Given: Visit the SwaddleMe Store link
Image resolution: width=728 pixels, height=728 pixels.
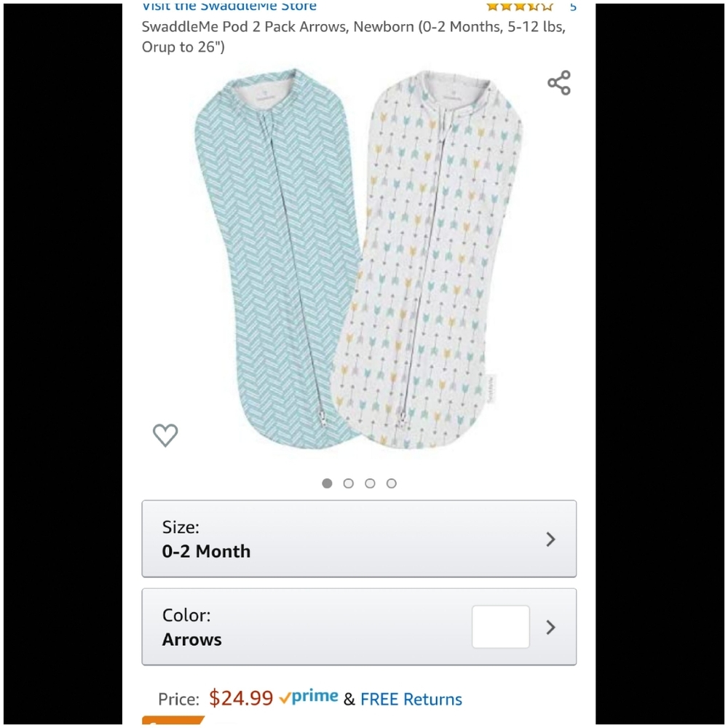Looking at the screenshot, I should pyautogui.click(x=229, y=6).
